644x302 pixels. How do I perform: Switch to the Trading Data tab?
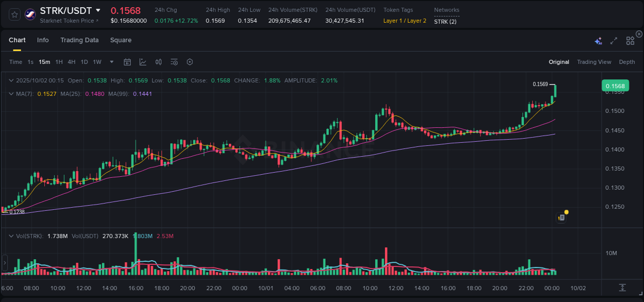[x=79, y=40]
